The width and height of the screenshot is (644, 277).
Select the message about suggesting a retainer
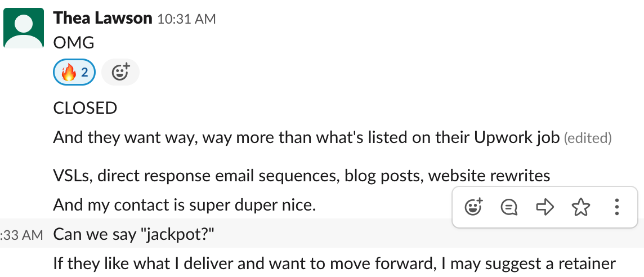[334, 263]
